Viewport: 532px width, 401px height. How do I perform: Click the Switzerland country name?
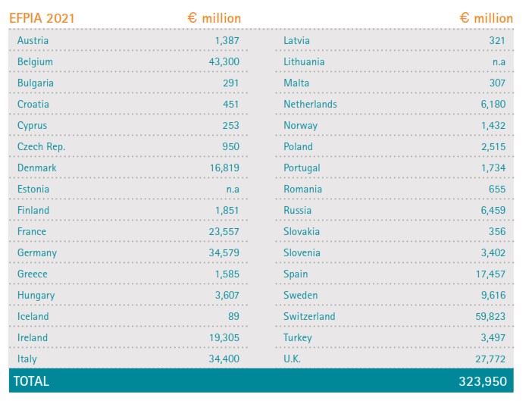(x=309, y=316)
